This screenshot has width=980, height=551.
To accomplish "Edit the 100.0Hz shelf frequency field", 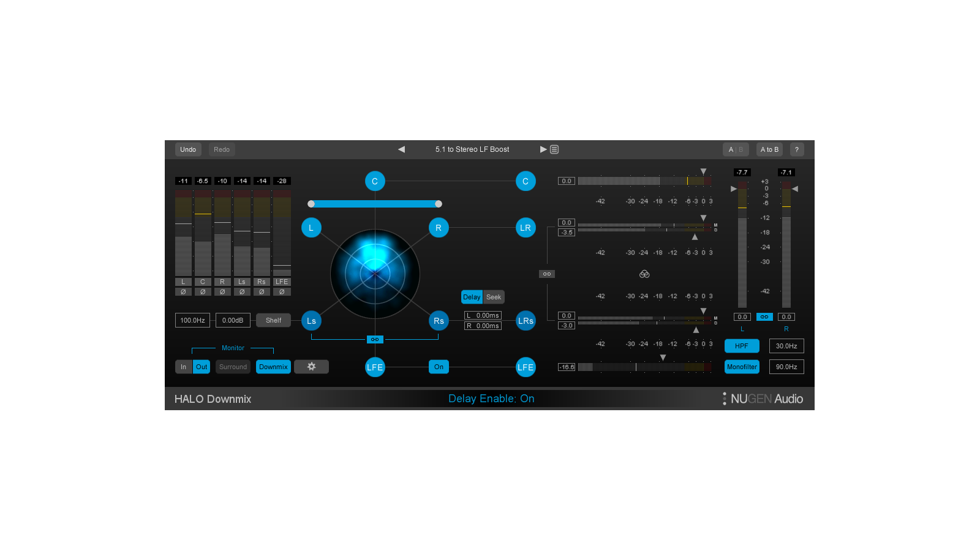I will [x=192, y=320].
